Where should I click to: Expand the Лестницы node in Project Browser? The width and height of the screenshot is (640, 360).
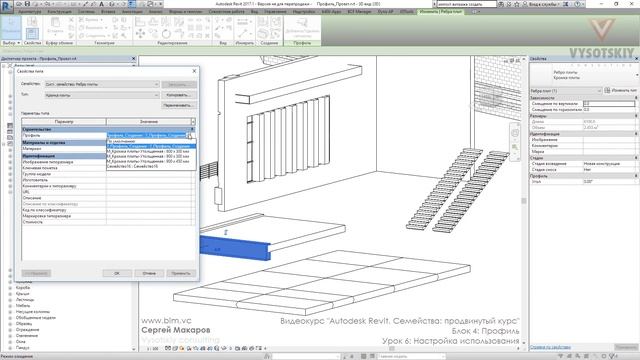coord(10,300)
